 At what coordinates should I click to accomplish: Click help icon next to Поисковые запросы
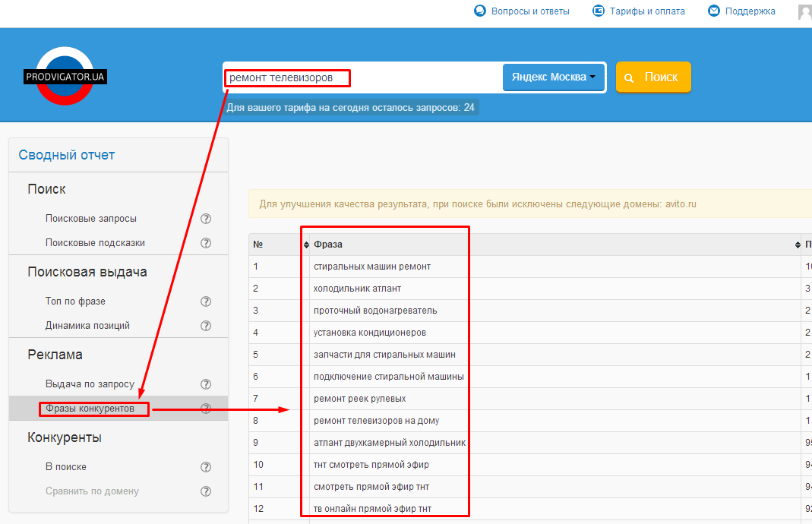(205, 219)
